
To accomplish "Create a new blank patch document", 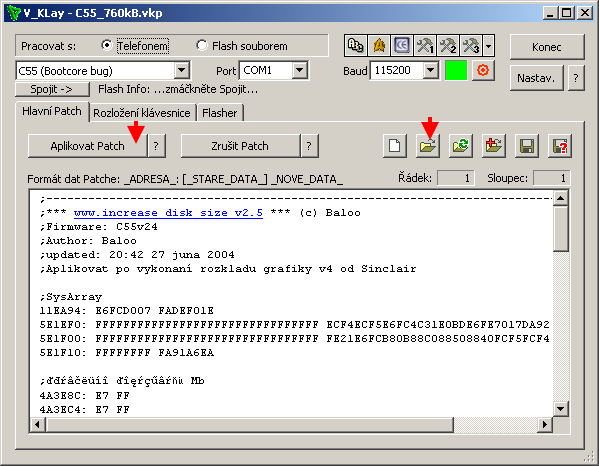I will [395, 146].
